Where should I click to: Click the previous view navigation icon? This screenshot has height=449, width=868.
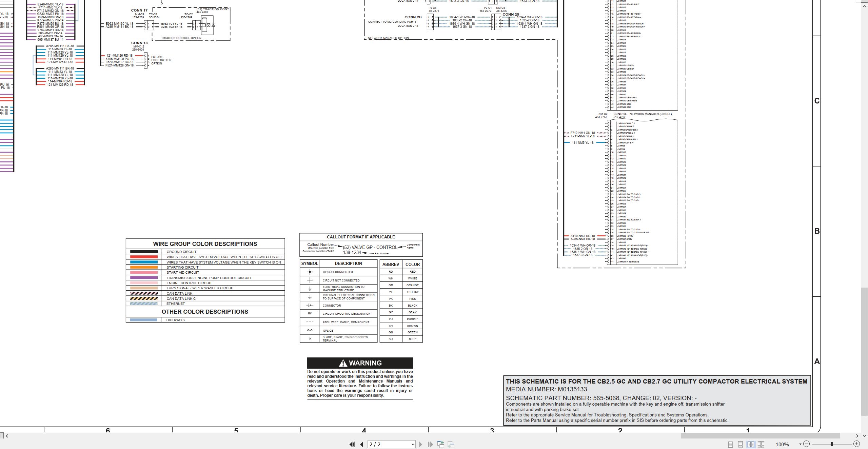pos(441,444)
